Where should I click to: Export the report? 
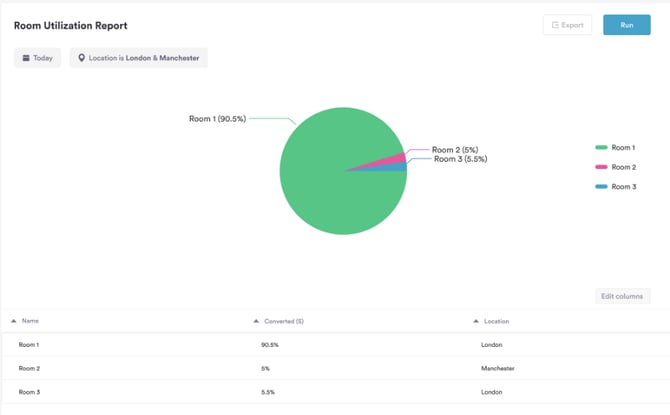(x=567, y=25)
